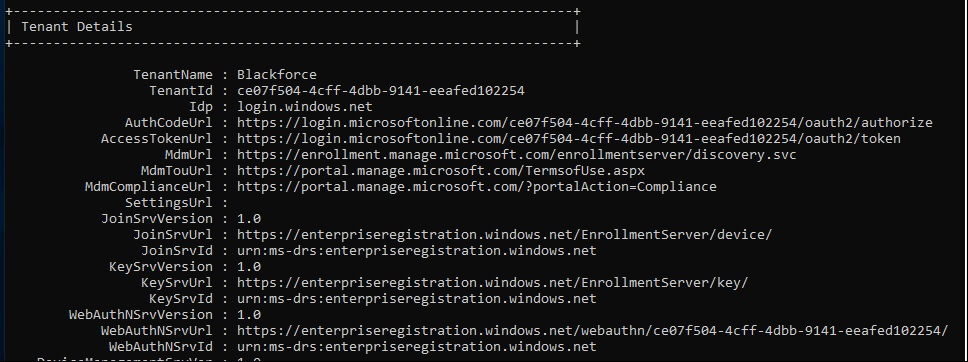Click the JoinSrvVersion value 1.0
The image size is (968, 362).
pyautogui.click(x=249, y=219)
